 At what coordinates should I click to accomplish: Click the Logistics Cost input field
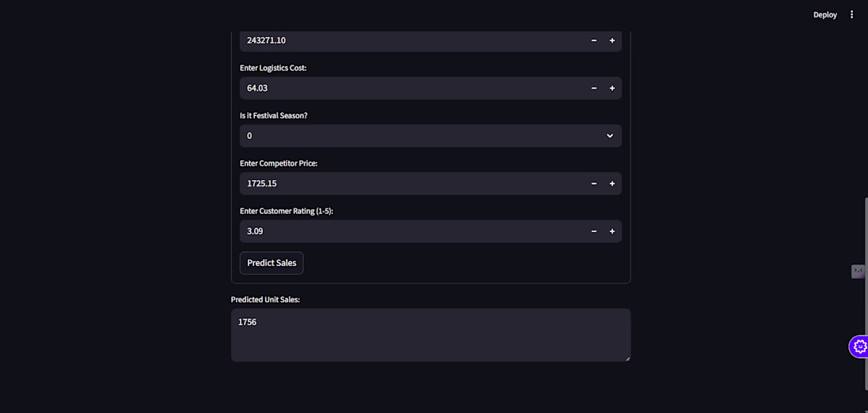410,88
